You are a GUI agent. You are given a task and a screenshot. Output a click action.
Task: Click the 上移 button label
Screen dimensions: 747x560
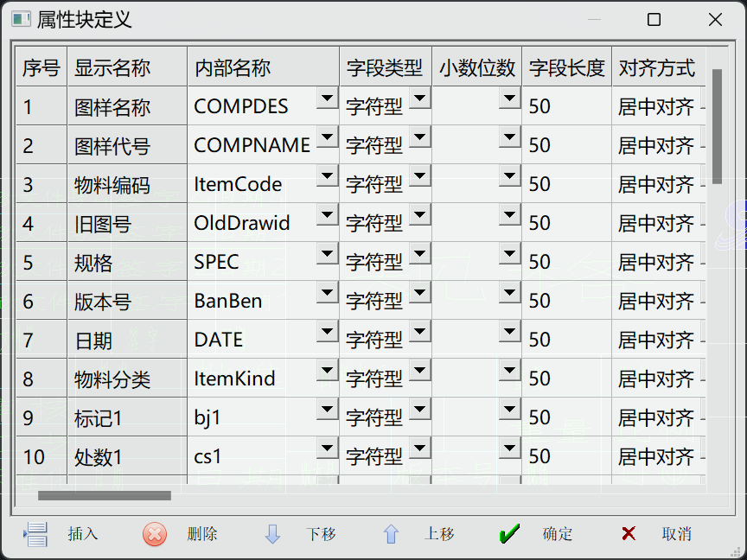[439, 534]
